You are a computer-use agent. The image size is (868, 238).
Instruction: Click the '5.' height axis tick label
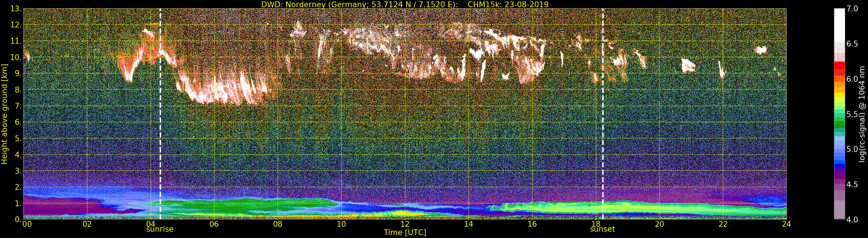click(x=18, y=138)
